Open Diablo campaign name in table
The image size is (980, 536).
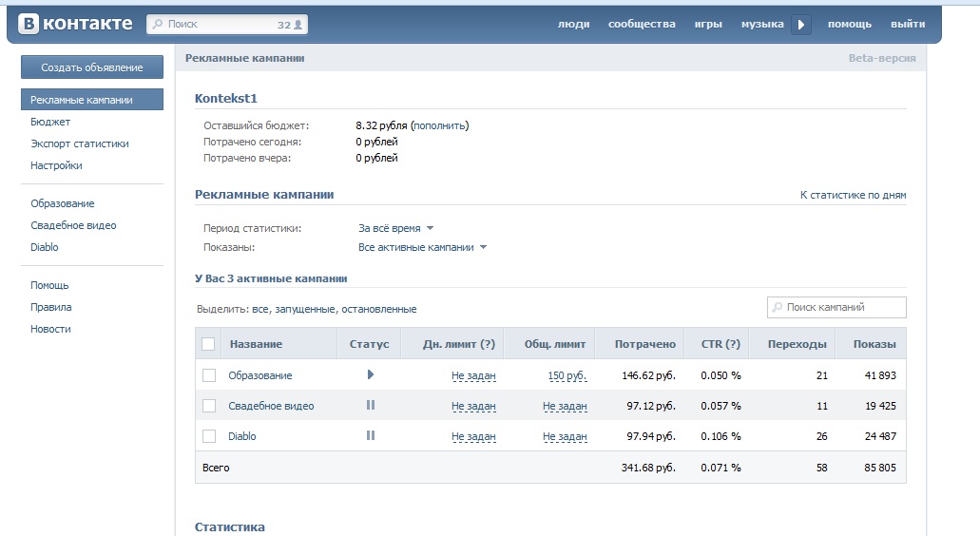pos(241,436)
